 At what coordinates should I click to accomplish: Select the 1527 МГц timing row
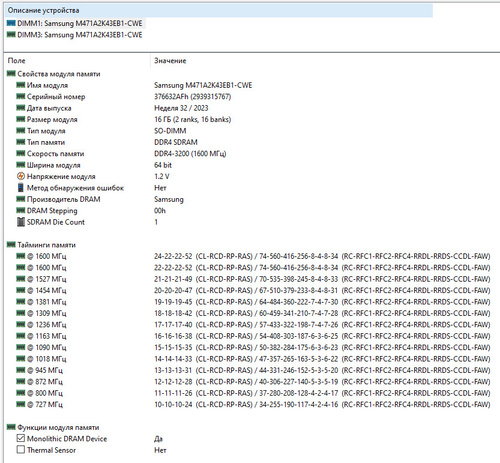(248, 279)
